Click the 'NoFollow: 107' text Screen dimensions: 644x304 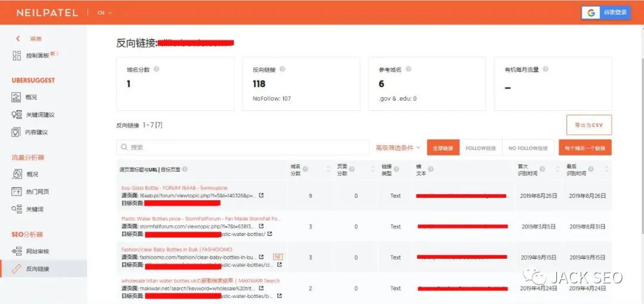[272, 98]
